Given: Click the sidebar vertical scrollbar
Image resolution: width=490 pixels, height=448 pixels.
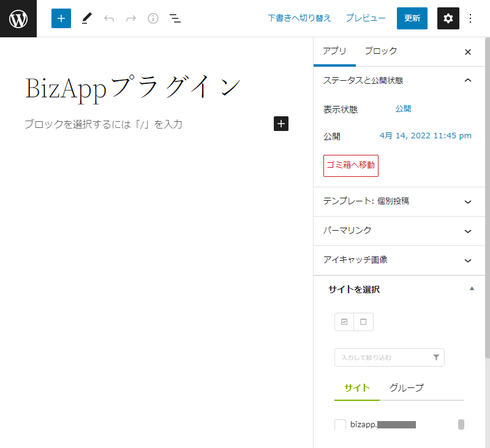Looking at the screenshot, I should point(487,197).
